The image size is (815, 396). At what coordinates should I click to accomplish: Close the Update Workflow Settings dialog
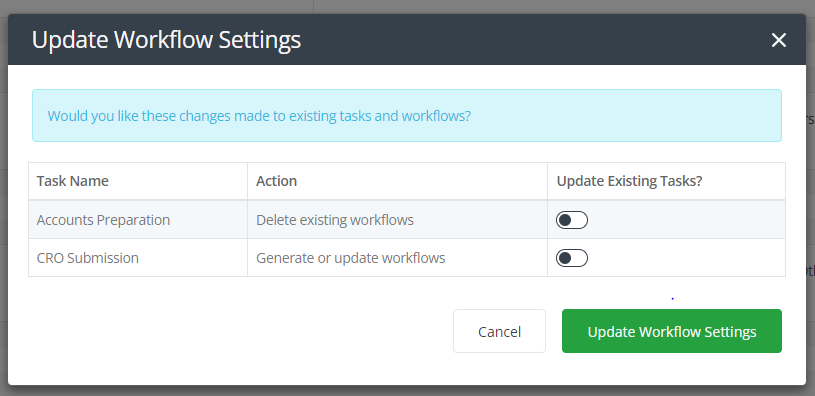point(778,40)
